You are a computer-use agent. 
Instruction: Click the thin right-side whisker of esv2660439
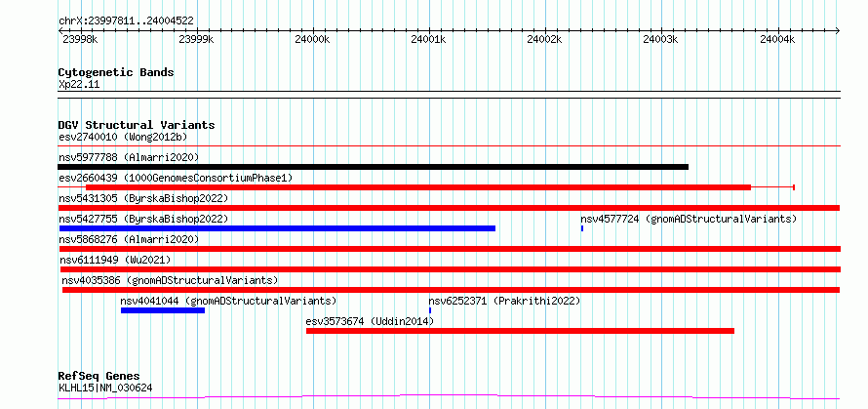(x=772, y=187)
